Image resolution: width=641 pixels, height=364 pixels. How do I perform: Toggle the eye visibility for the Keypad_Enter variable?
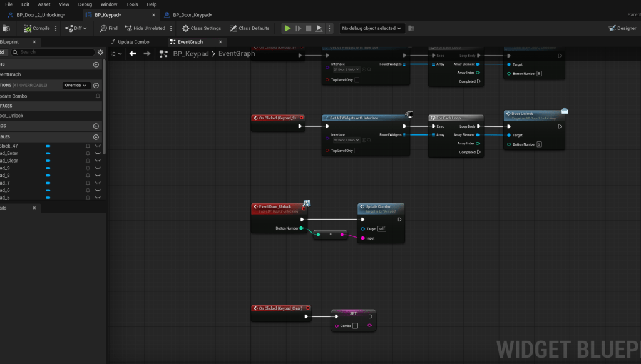tap(98, 153)
